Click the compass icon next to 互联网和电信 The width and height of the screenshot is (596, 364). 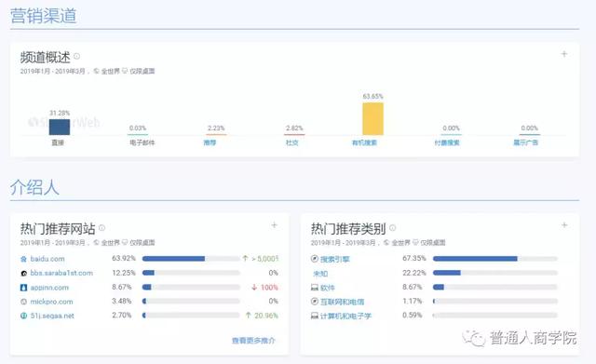[x=315, y=302]
